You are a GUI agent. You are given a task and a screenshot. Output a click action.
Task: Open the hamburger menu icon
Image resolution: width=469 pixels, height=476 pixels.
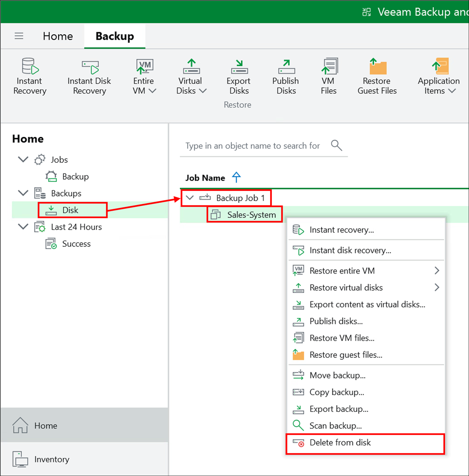tap(19, 36)
